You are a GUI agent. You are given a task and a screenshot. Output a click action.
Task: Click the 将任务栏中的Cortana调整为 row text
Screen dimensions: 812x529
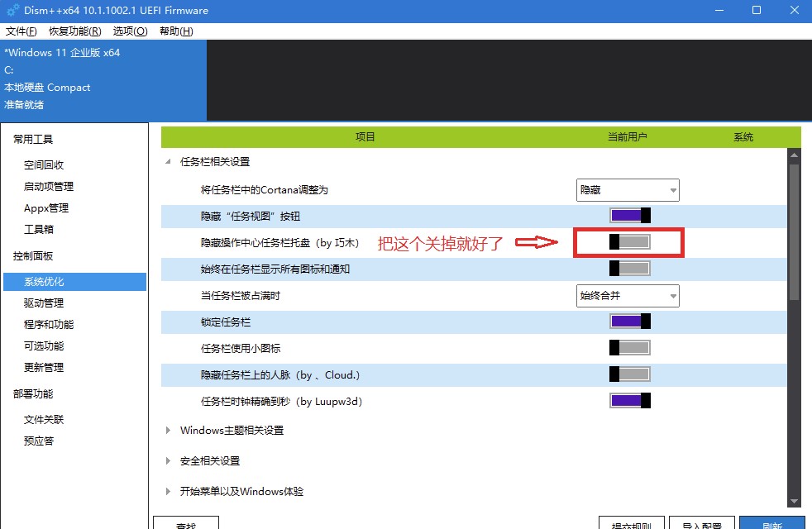point(264,190)
